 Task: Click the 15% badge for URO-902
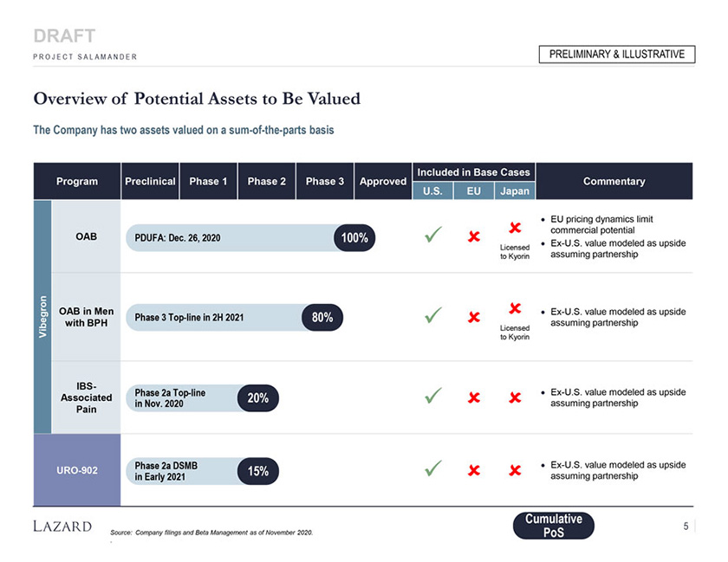257,471
